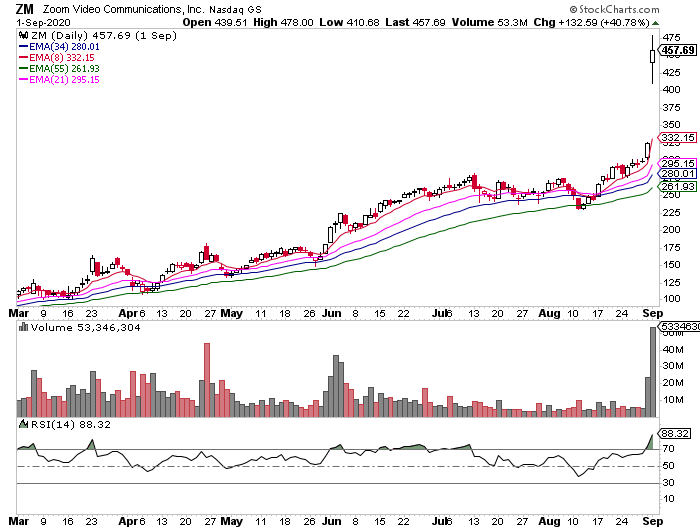Click the EMA(21) 295.15 legend entry
Screen dimensions: 700x530
click(x=64, y=80)
